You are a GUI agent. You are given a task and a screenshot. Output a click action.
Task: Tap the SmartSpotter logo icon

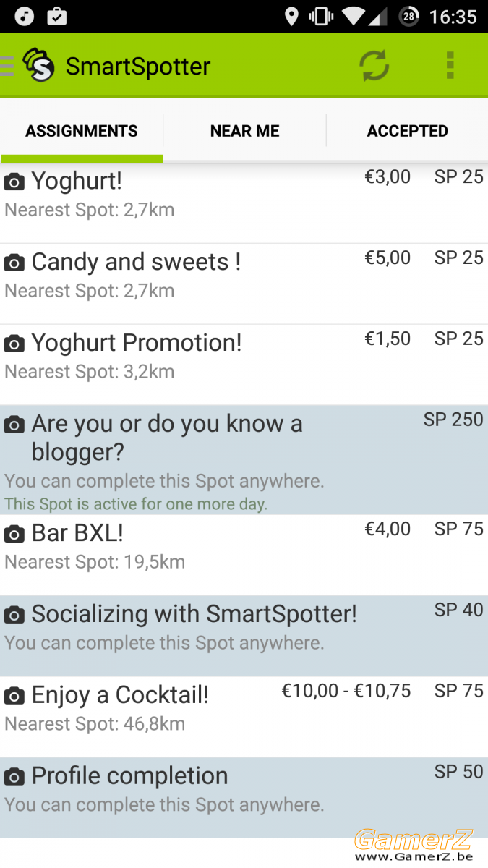pos(38,65)
